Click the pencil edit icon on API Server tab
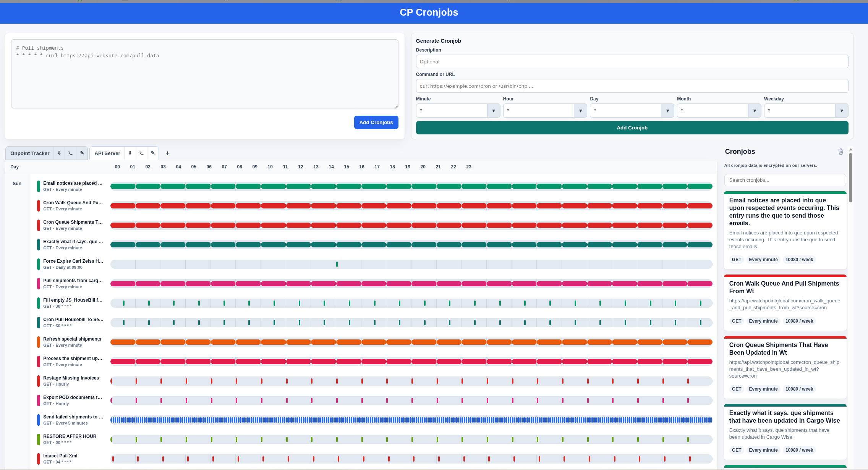868x470 pixels. click(x=153, y=153)
